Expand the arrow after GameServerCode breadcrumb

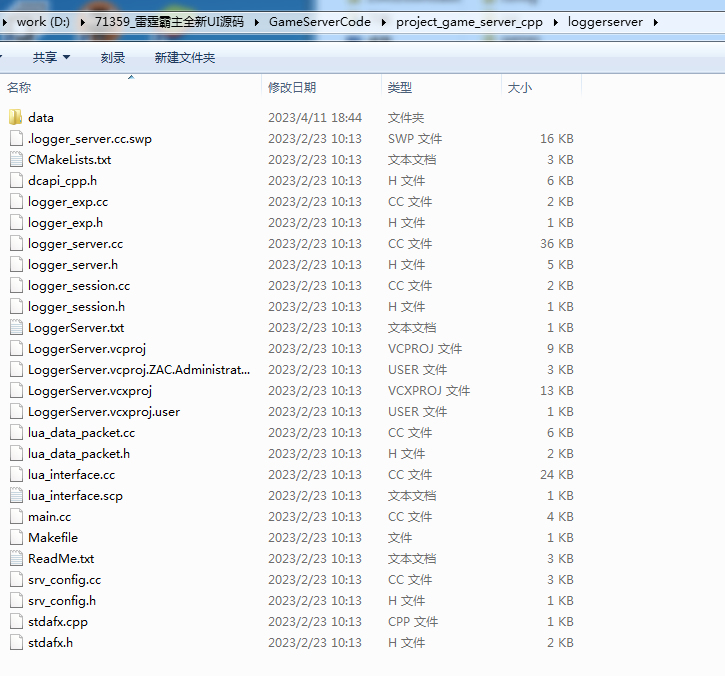point(382,22)
